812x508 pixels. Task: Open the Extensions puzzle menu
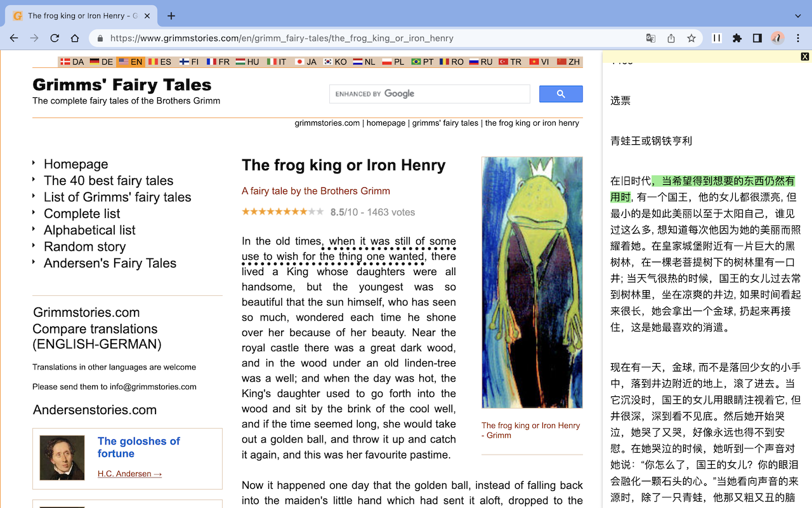coord(737,38)
